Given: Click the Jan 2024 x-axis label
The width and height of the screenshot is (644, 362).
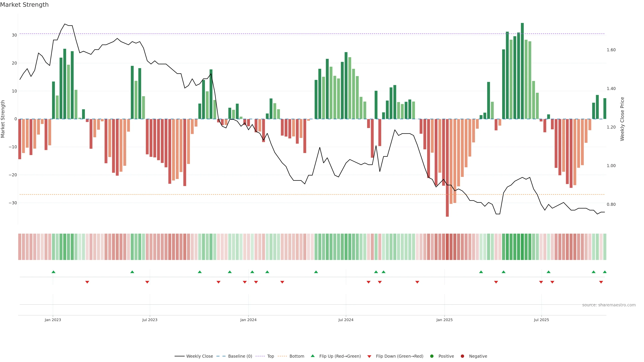Looking at the screenshot, I should pyautogui.click(x=248, y=320).
